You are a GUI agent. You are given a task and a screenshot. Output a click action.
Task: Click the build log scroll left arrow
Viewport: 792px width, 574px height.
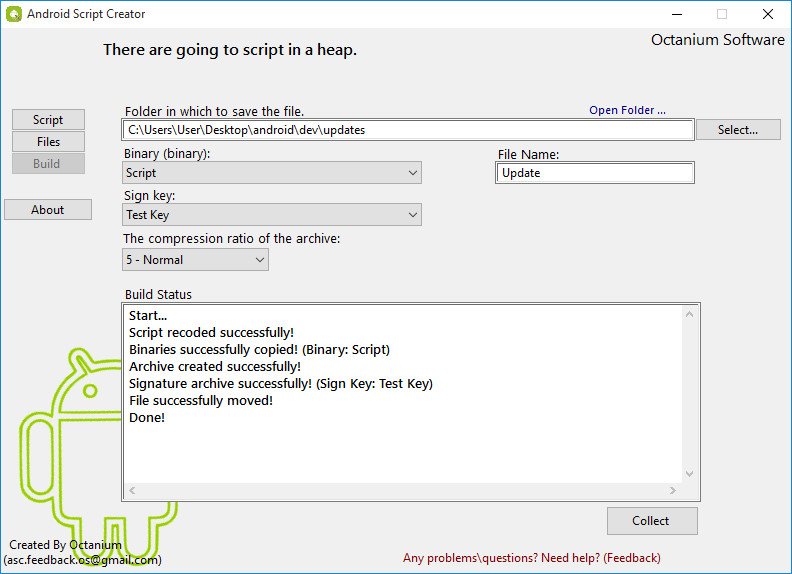click(132, 490)
